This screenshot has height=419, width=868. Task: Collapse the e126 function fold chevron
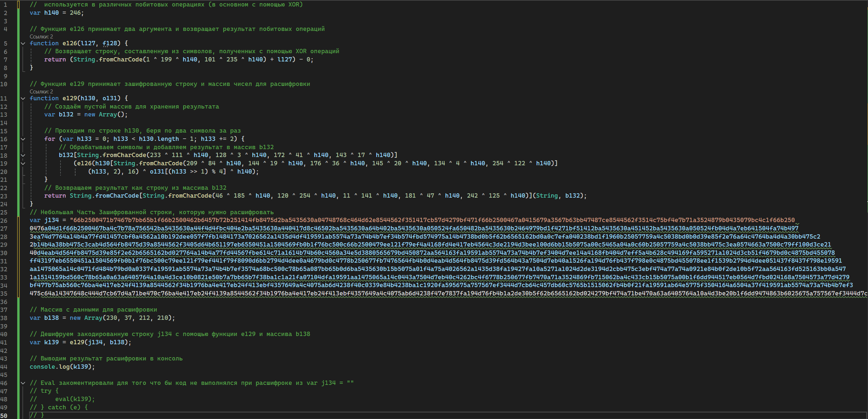[23, 43]
